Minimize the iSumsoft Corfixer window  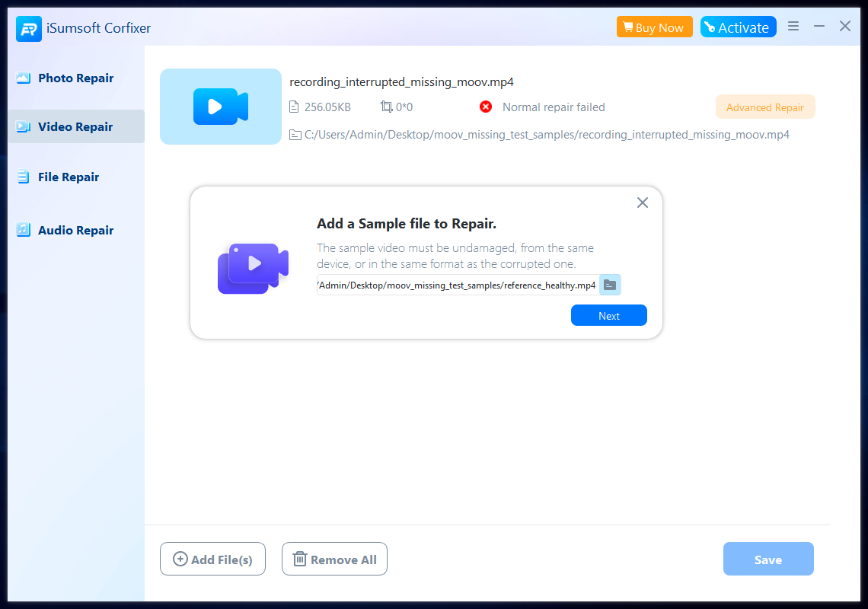pyautogui.click(x=819, y=26)
